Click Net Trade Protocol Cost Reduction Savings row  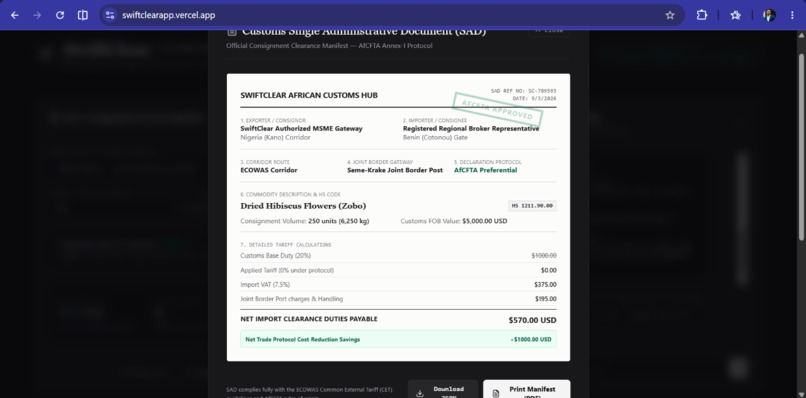(398, 339)
